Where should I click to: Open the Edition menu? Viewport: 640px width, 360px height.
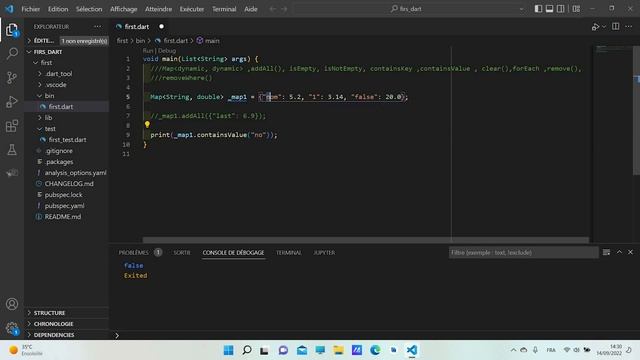click(x=58, y=9)
